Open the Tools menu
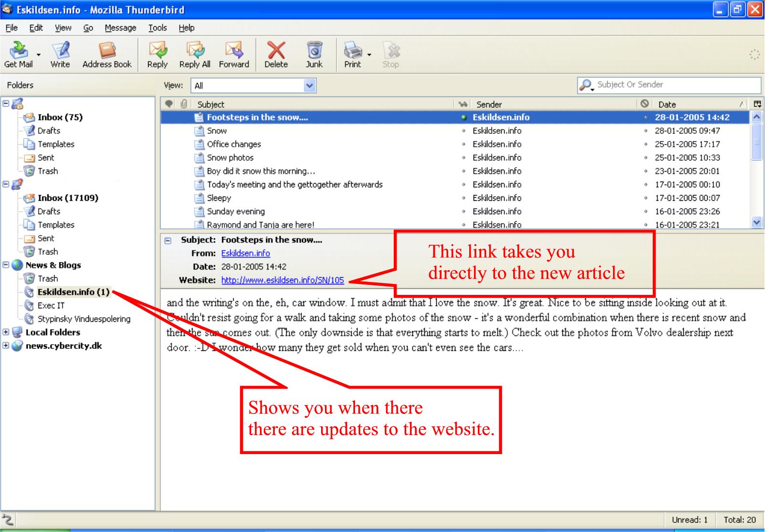 pos(158,28)
